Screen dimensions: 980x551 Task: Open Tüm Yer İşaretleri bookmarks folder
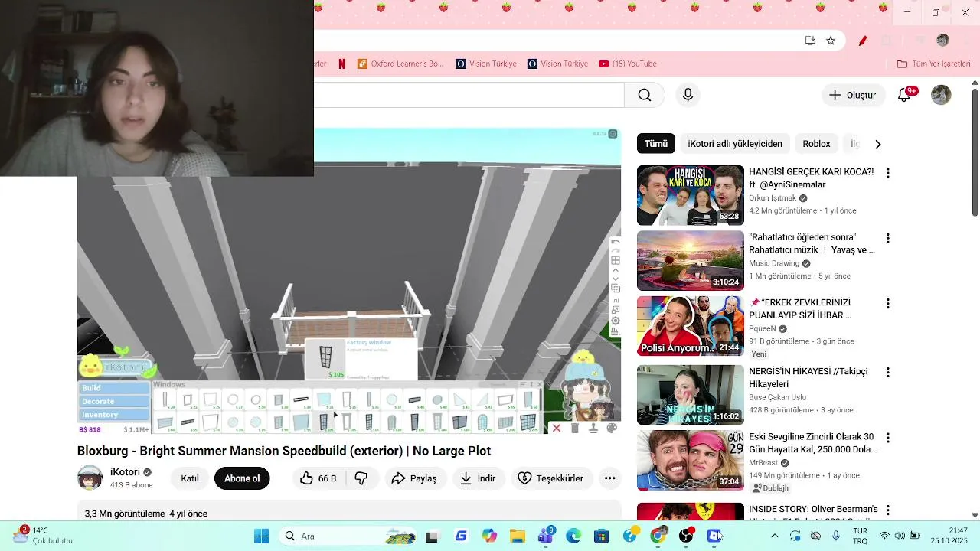tap(933, 64)
